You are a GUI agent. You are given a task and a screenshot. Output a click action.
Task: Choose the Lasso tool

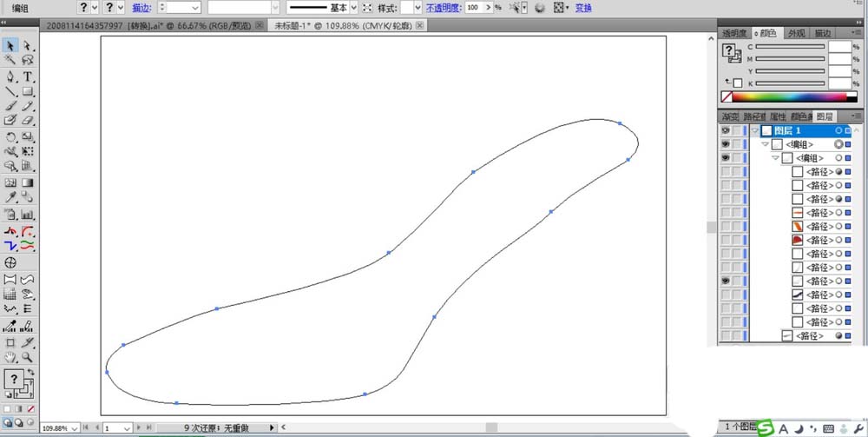tap(27, 59)
